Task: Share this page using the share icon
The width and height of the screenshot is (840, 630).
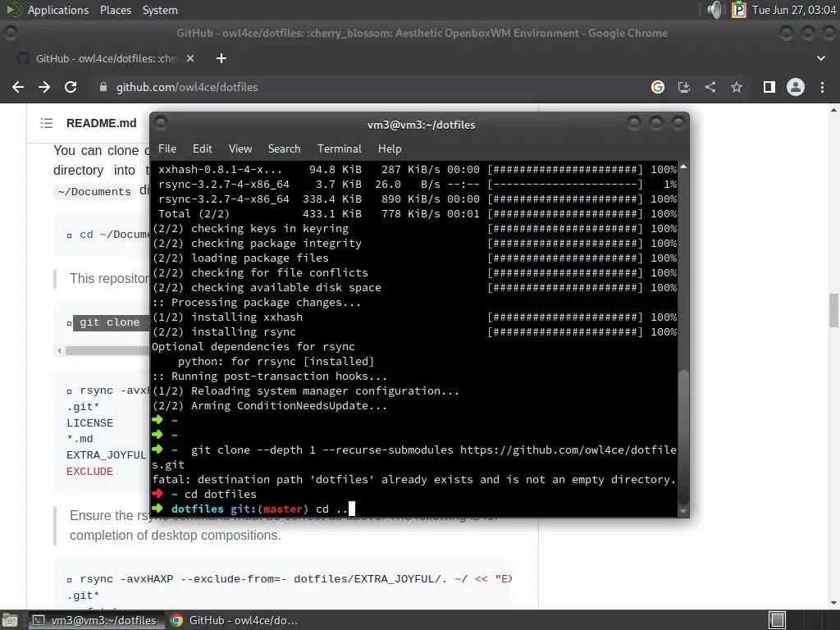Action: pos(710,87)
